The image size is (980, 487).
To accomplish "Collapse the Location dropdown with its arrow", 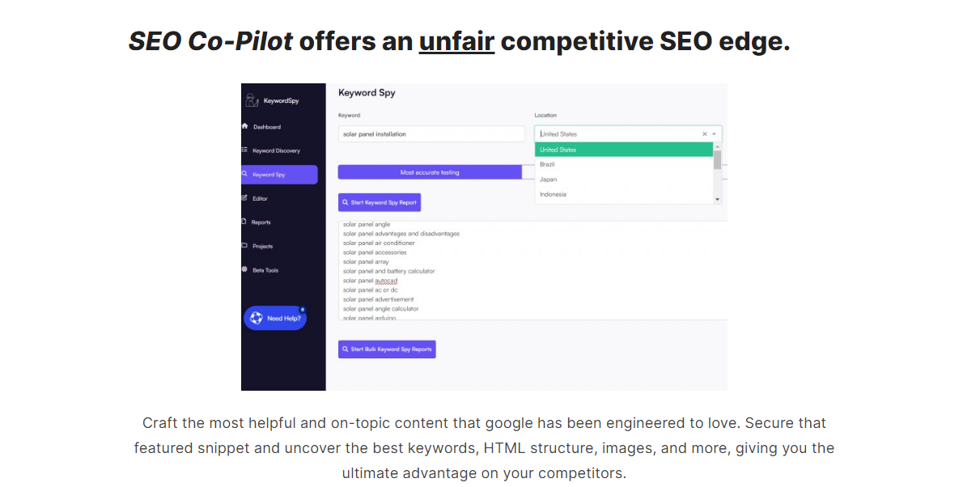I will pos(716,133).
